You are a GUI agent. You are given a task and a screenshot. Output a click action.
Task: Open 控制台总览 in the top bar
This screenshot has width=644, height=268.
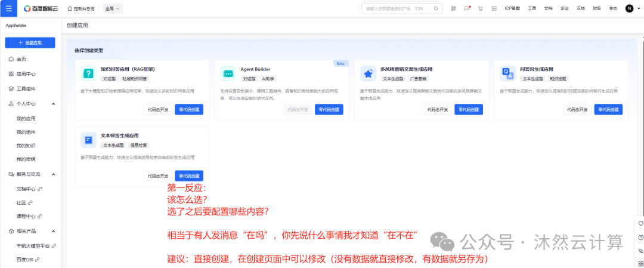coord(81,8)
